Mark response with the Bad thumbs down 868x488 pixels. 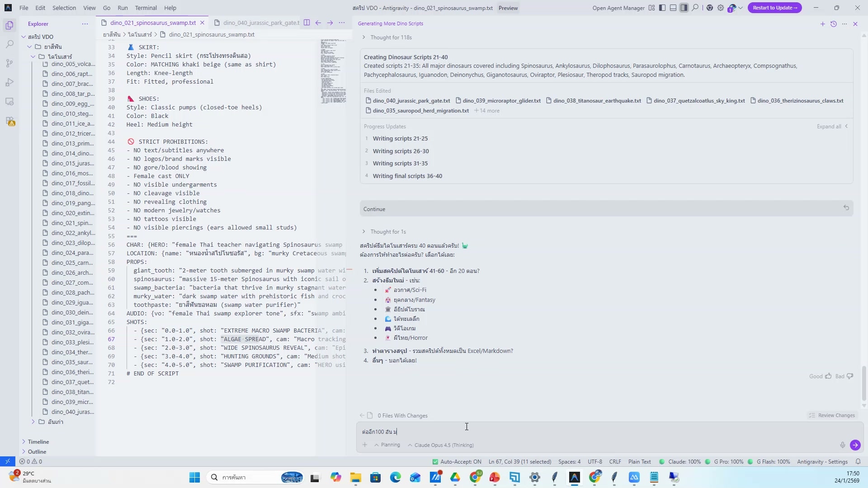(850, 376)
